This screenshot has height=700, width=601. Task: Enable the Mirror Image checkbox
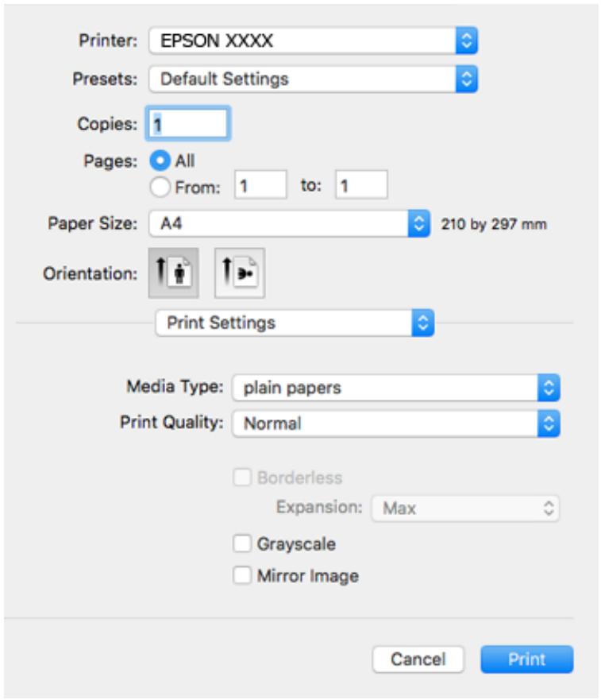[242, 575]
